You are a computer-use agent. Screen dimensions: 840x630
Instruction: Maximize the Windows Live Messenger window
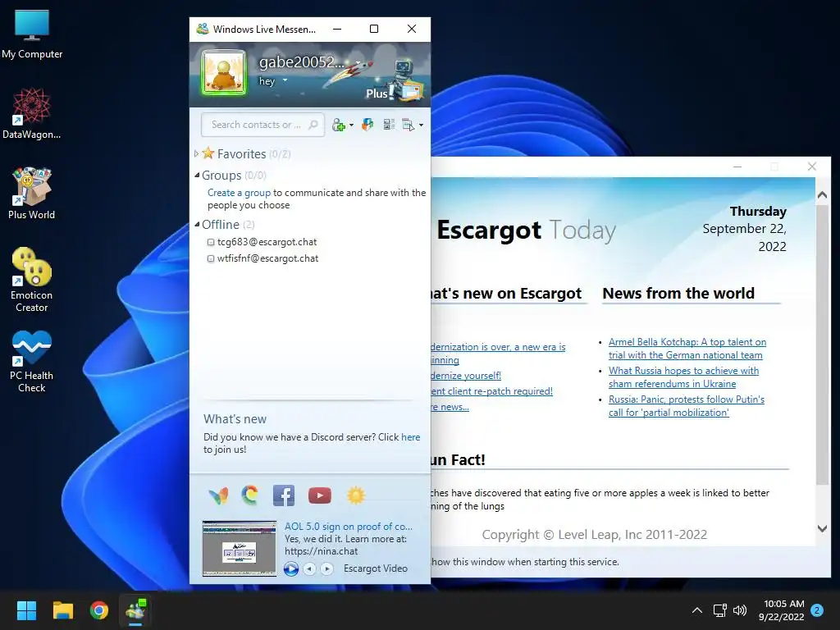pyautogui.click(x=374, y=29)
